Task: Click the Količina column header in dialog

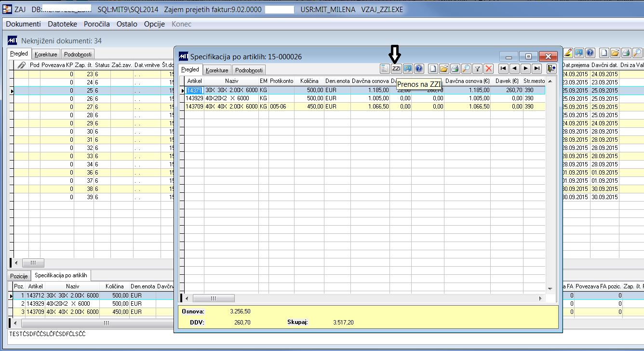Action: point(309,81)
